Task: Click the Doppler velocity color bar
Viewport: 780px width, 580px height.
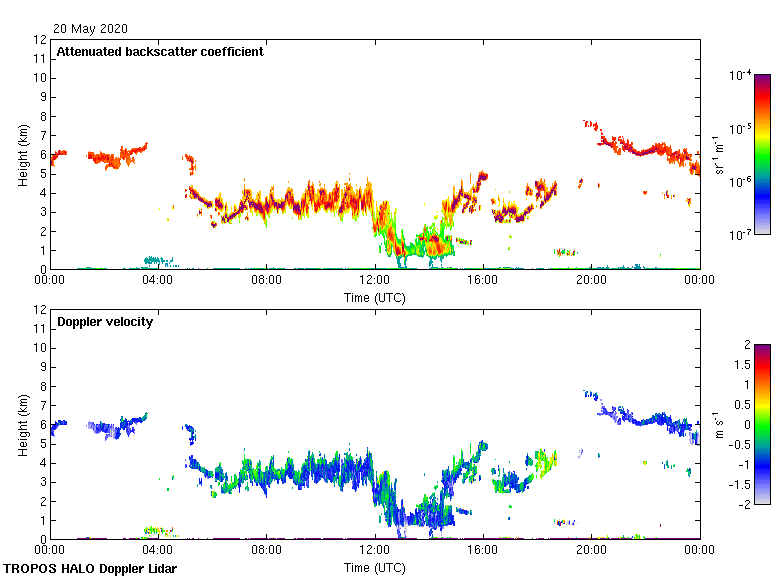Action: pyautogui.click(x=763, y=424)
